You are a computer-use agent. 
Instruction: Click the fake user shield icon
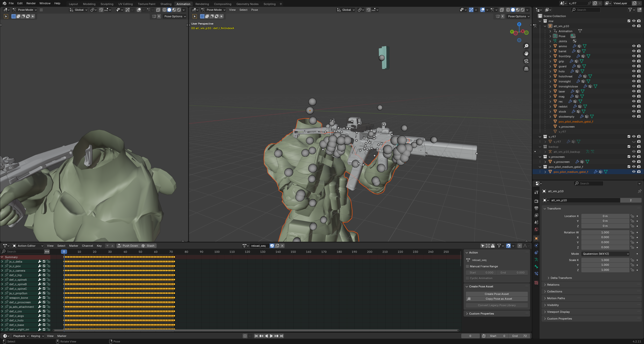[x=272, y=246]
